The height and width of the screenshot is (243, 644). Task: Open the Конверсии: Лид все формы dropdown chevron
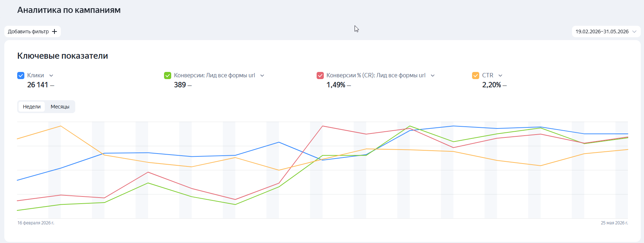click(x=262, y=76)
